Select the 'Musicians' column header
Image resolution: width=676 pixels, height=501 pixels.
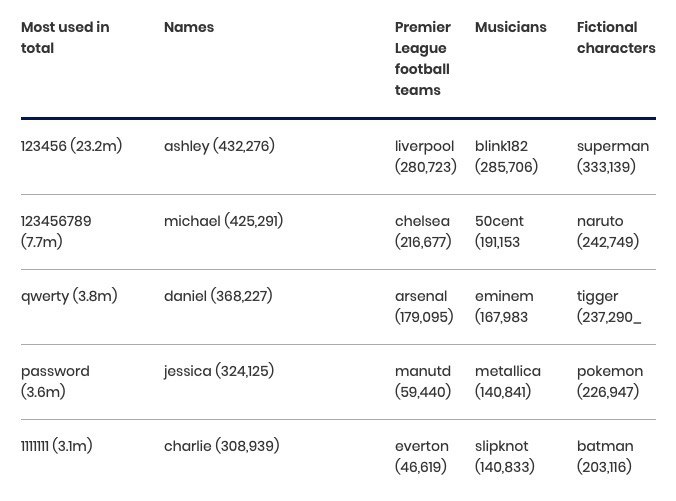tap(510, 27)
